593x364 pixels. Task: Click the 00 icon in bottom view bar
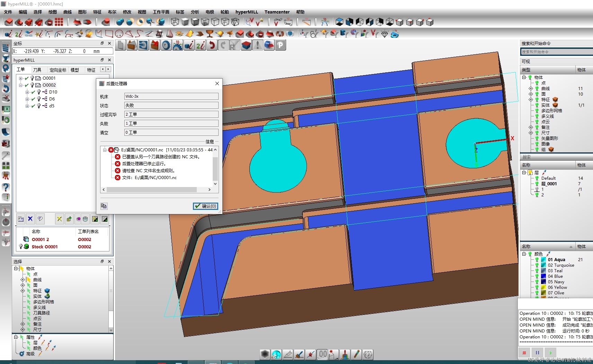pos(322,354)
